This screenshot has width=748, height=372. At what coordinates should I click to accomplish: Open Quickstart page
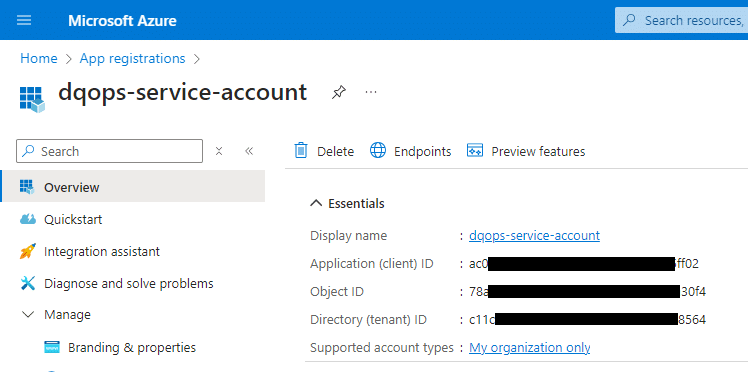point(73,219)
